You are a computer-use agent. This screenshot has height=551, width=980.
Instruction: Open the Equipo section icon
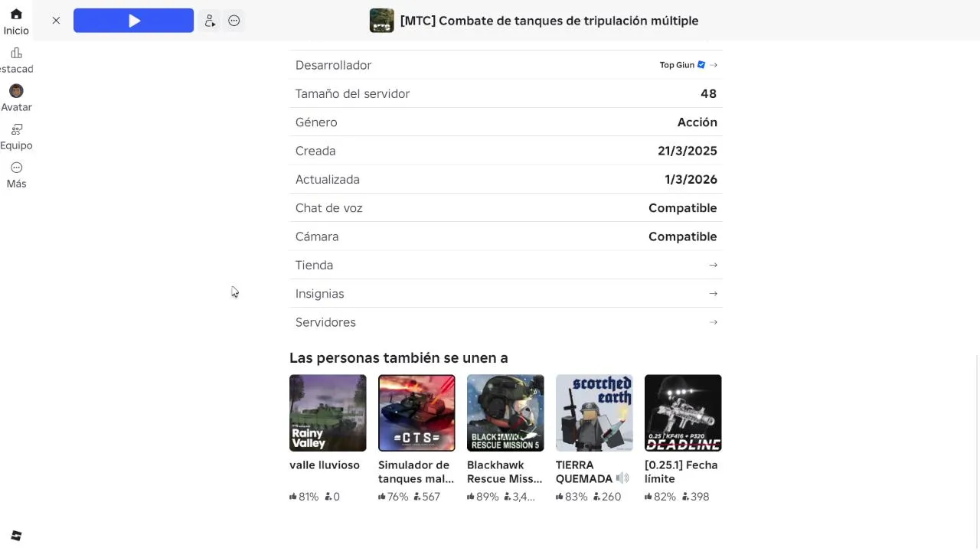[16, 129]
